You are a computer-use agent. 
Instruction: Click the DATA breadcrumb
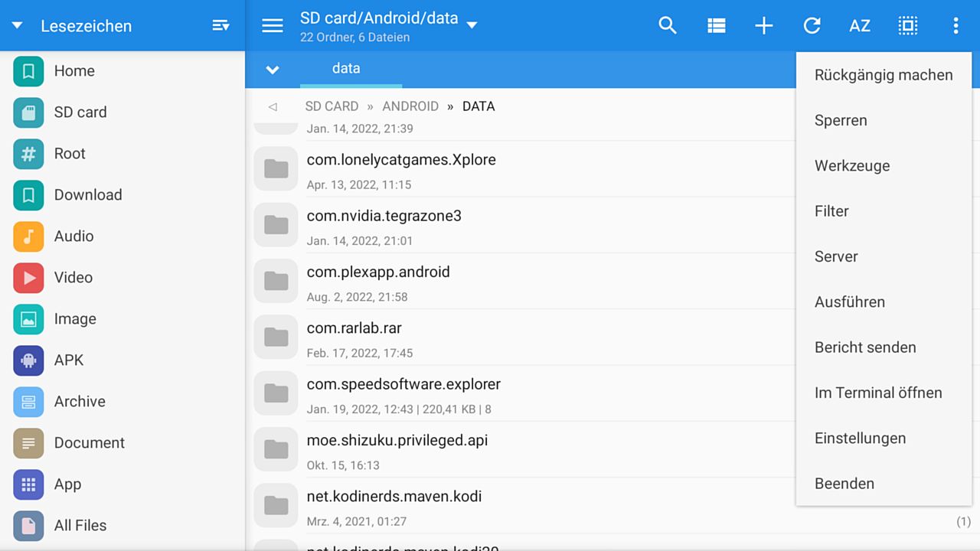point(479,106)
